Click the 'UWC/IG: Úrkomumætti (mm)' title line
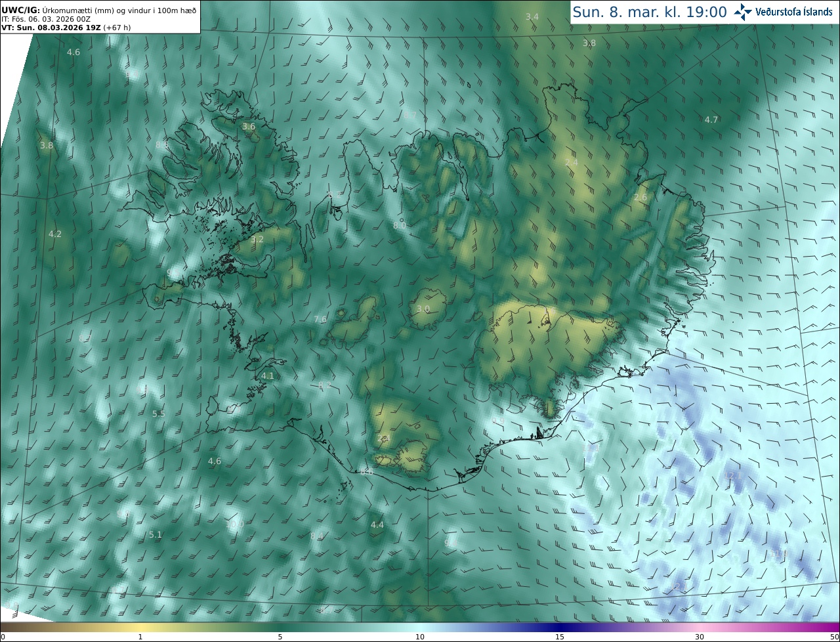The height and width of the screenshot is (642, 840). click(98, 10)
